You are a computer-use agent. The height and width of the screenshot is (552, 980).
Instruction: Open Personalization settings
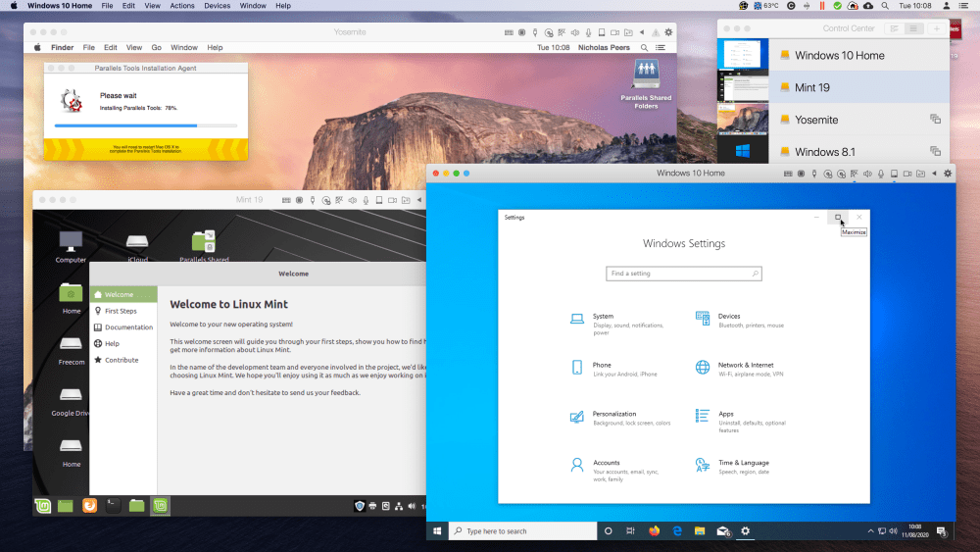tap(620, 418)
